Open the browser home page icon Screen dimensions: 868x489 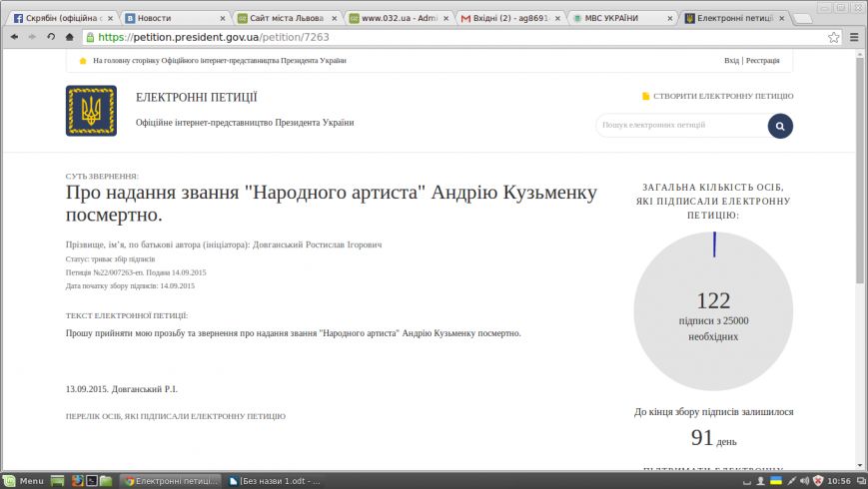pyautogui.click(x=69, y=37)
